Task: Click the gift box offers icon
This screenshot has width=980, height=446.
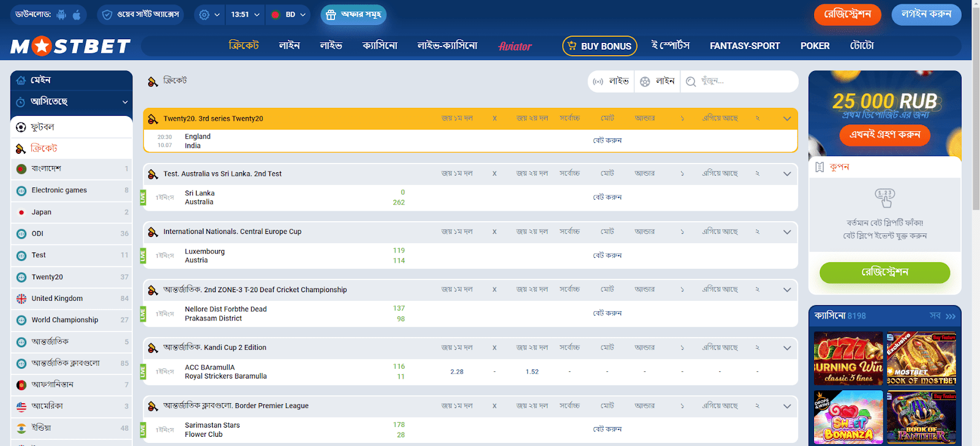Action: coord(331,15)
